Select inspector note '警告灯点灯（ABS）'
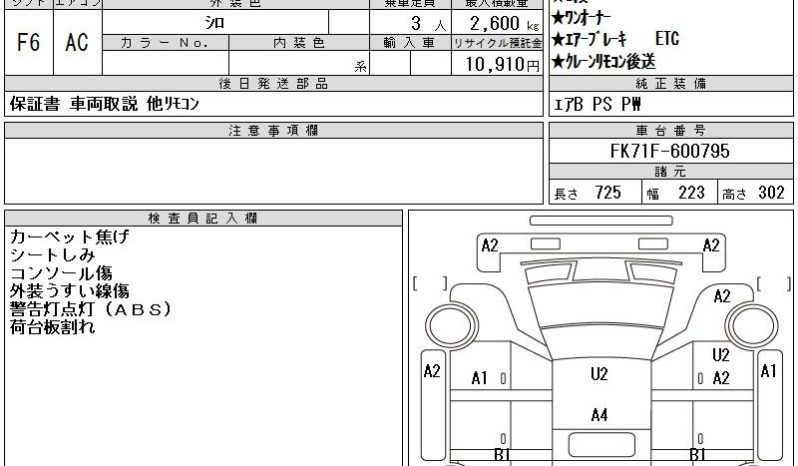This screenshot has height=466, width=798. point(91,309)
